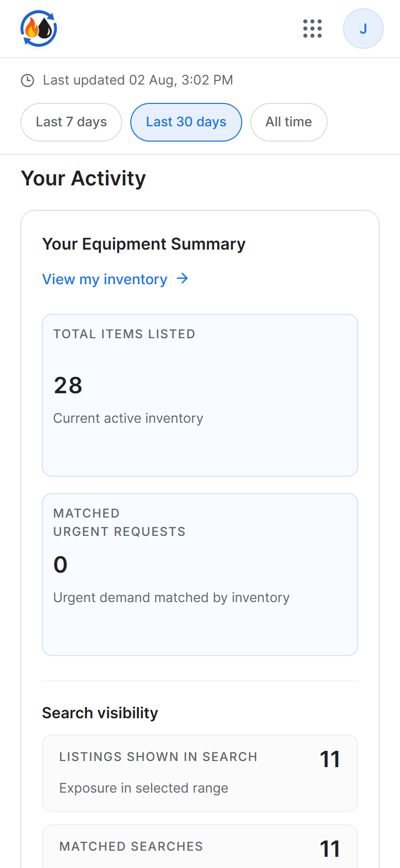Select the Last 30 days filter
The width and height of the screenshot is (400, 868).
click(186, 122)
